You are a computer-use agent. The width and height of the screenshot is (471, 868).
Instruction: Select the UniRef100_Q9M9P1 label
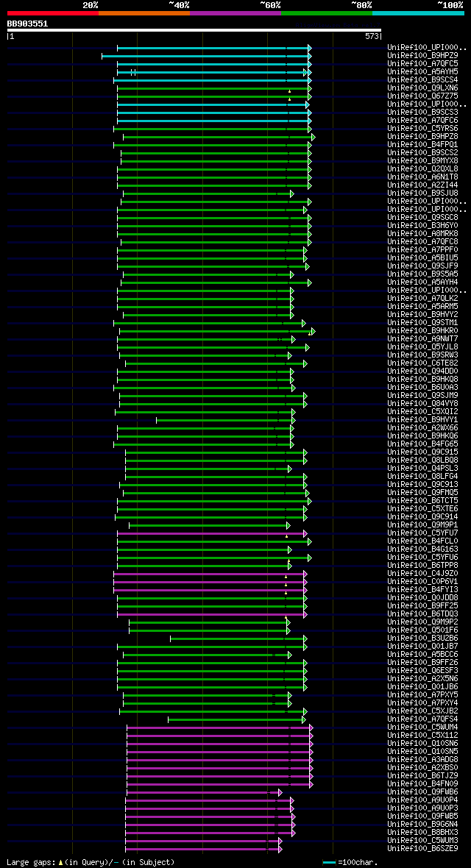click(422, 524)
